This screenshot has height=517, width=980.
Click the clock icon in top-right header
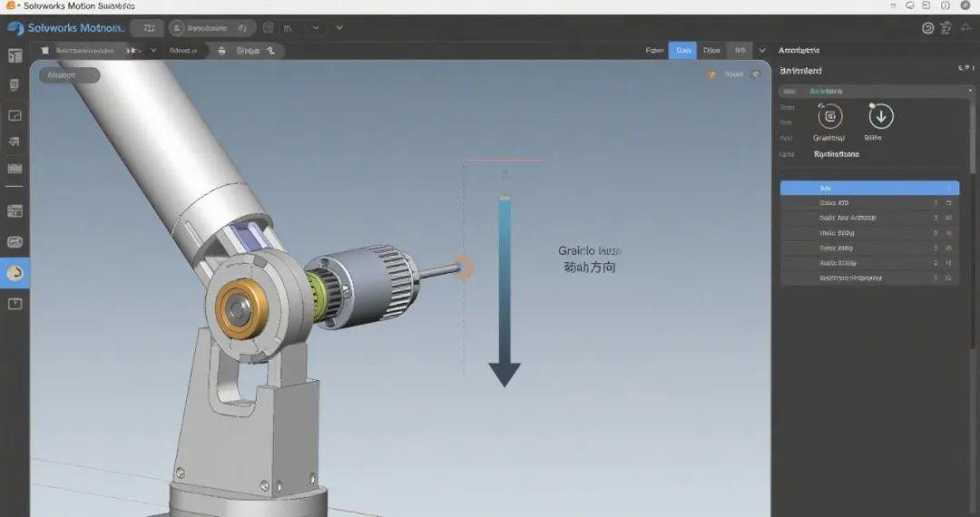(x=927, y=28)
